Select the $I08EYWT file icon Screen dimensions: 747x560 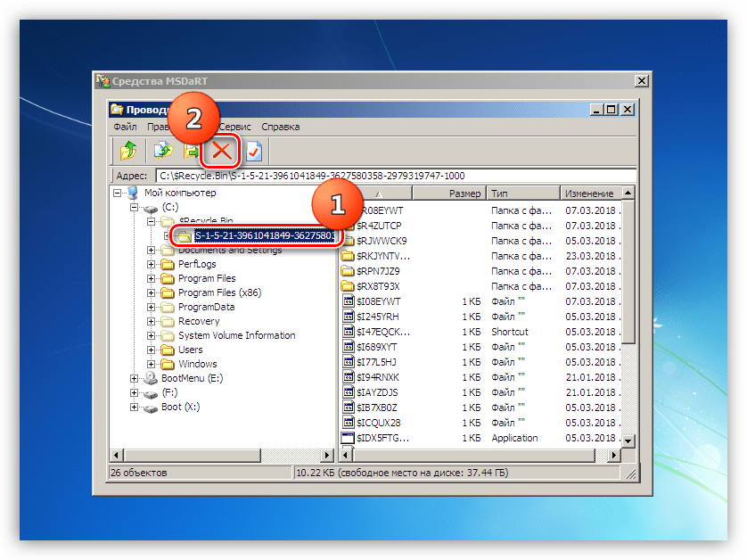[348, 302]
